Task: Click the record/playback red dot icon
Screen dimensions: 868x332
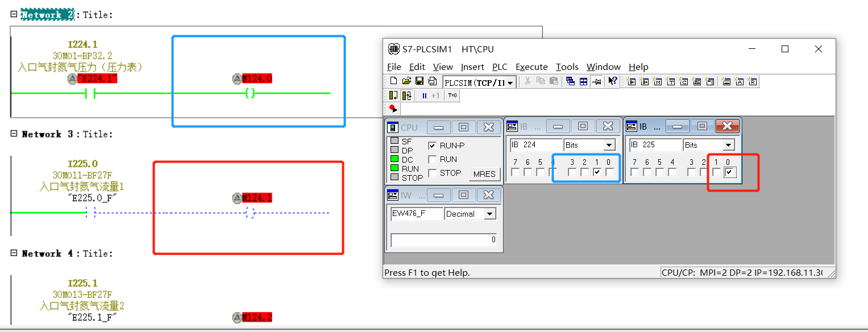Action: tap(393, 108)
